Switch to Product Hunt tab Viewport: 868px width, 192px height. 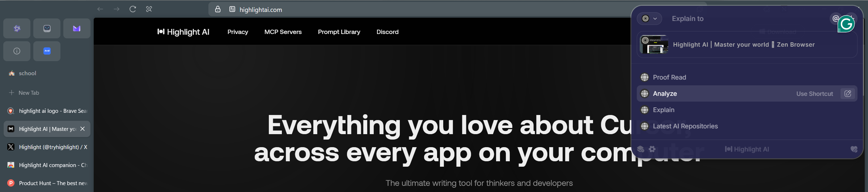(x=47, y=183)
